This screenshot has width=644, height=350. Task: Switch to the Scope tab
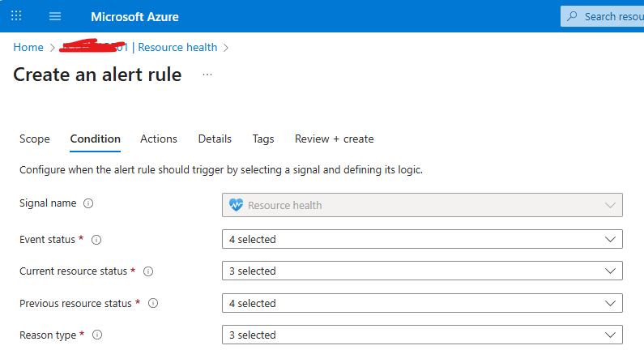35,139
